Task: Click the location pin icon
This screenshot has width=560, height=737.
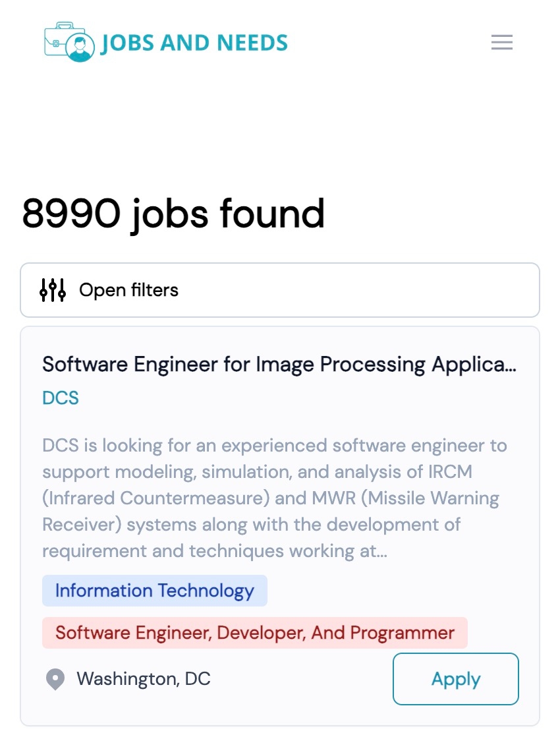Action: coord(55,679)
